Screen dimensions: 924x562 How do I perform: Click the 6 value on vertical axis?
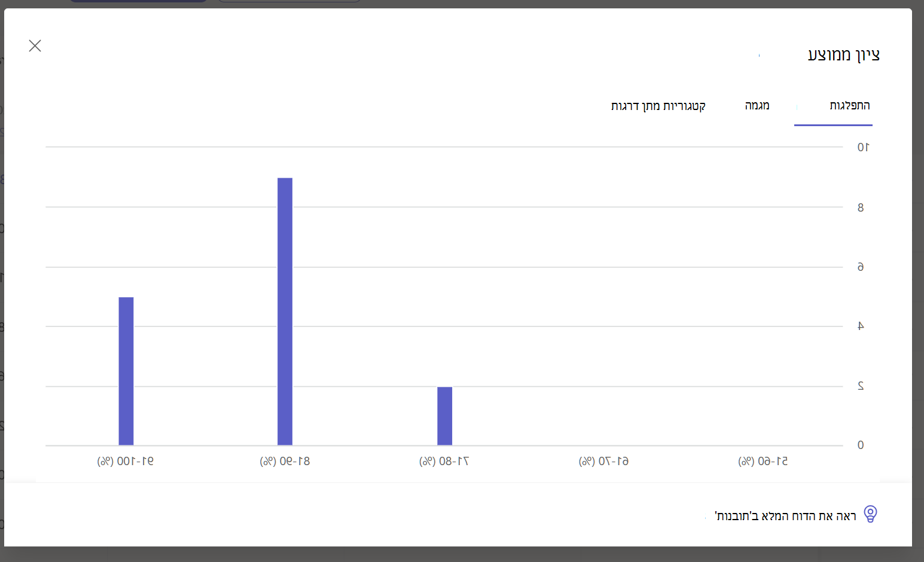(861, 267)
